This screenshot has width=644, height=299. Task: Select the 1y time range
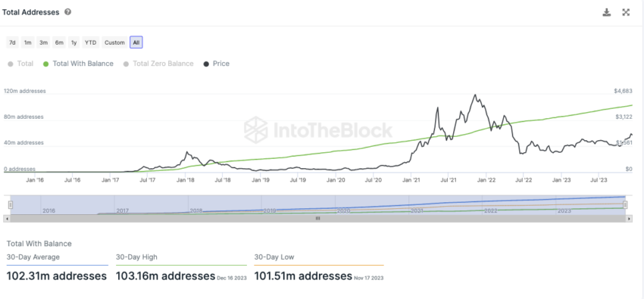[74, 42]
